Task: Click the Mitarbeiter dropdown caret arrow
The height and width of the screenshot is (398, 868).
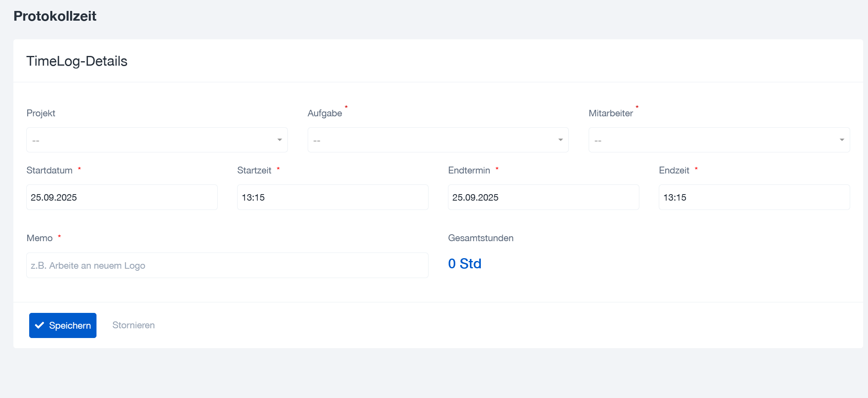Action: coord(842,140)
